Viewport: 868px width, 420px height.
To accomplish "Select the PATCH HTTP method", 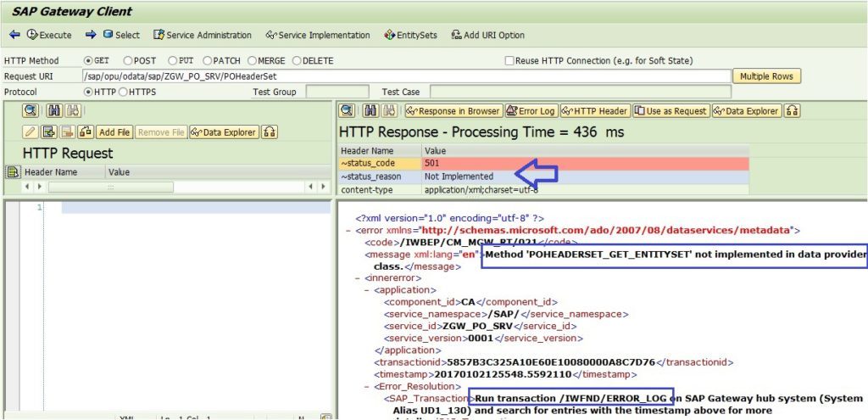I will point(208,61).
